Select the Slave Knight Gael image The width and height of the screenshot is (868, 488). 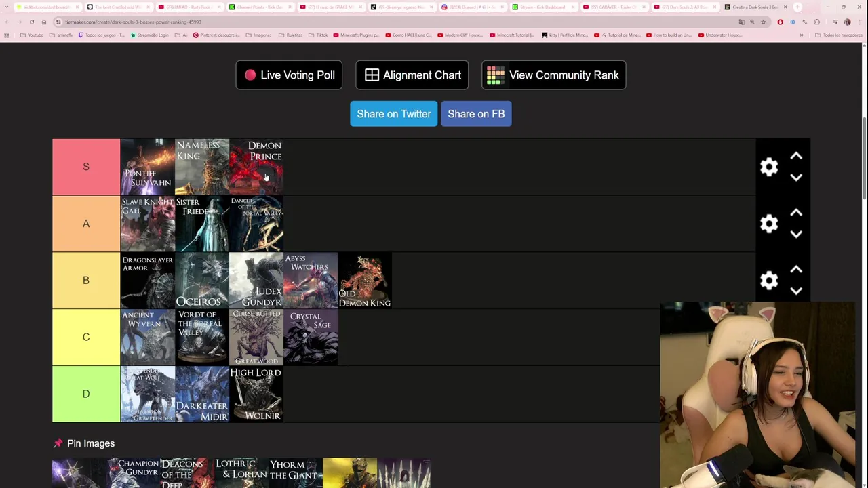(148, 224)
